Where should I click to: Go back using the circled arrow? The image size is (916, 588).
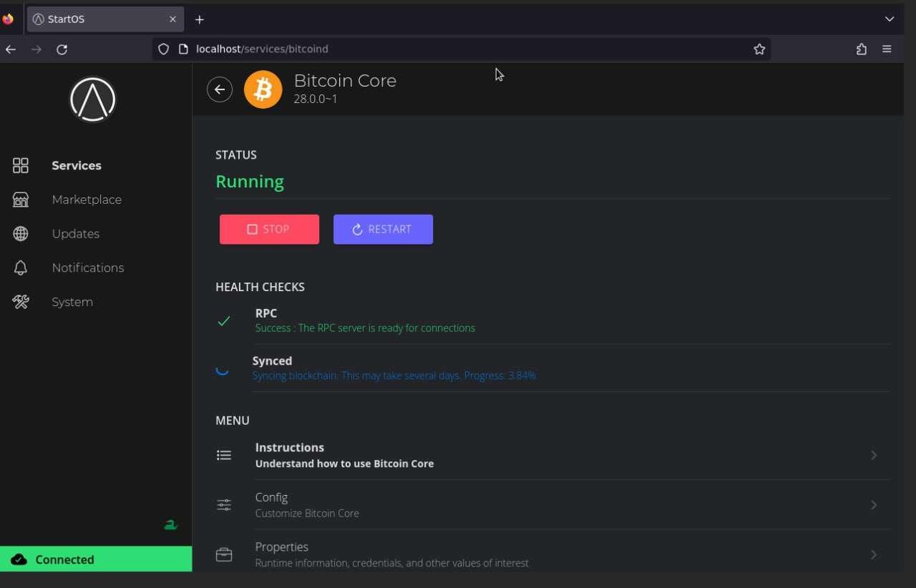[x=220, y=89]
